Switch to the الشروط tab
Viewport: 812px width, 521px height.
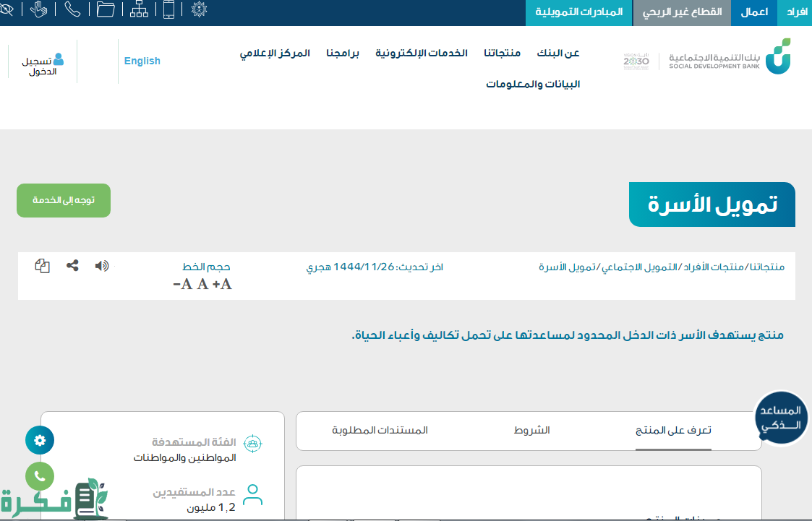pyautogui.click(x=531, y=431)
